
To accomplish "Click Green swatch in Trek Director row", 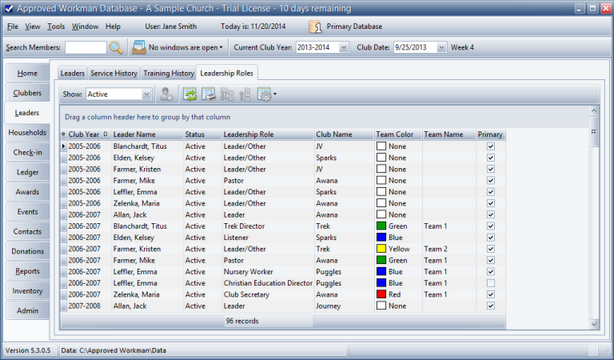I will click(381, 226).
